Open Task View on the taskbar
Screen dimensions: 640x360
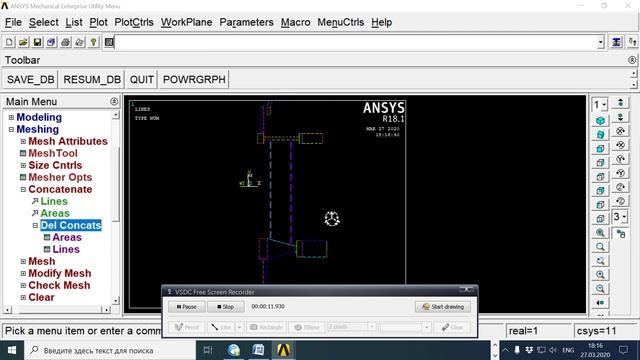tap(208, 350)
